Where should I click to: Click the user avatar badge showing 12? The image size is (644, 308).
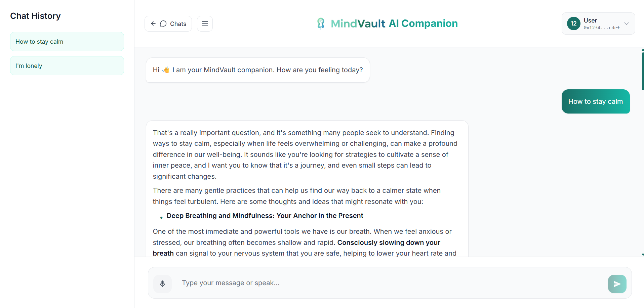coord(573,24)
